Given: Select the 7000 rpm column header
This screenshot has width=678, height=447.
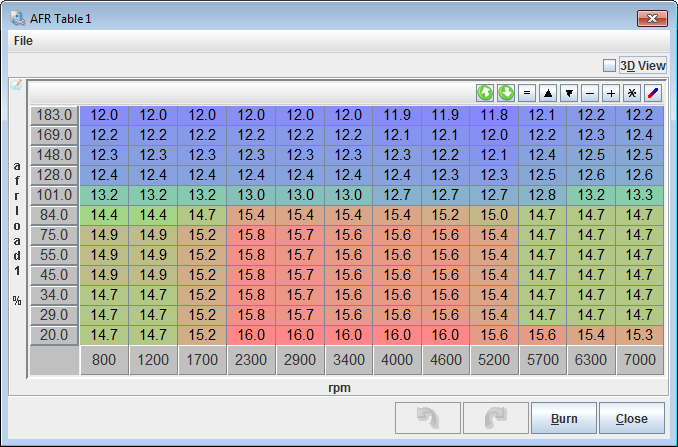Looking at the screenshot, I should pos(640,360).
